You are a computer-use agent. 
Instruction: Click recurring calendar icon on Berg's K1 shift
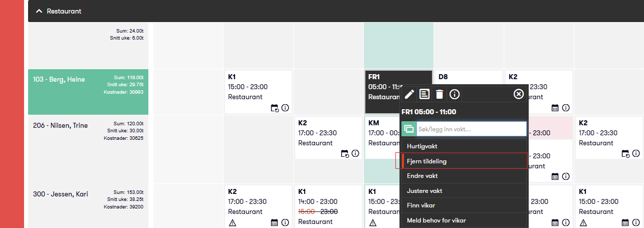tap(275, 108)
